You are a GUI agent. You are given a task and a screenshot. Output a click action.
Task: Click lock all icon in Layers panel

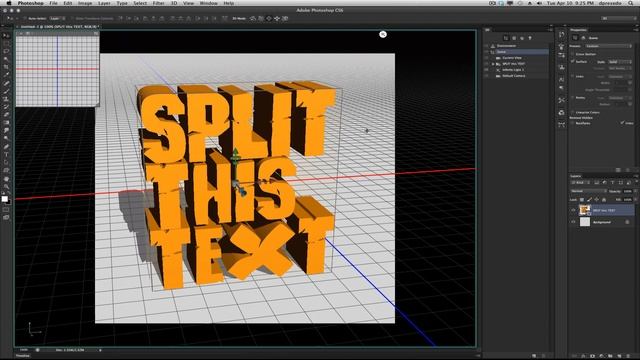604,200
